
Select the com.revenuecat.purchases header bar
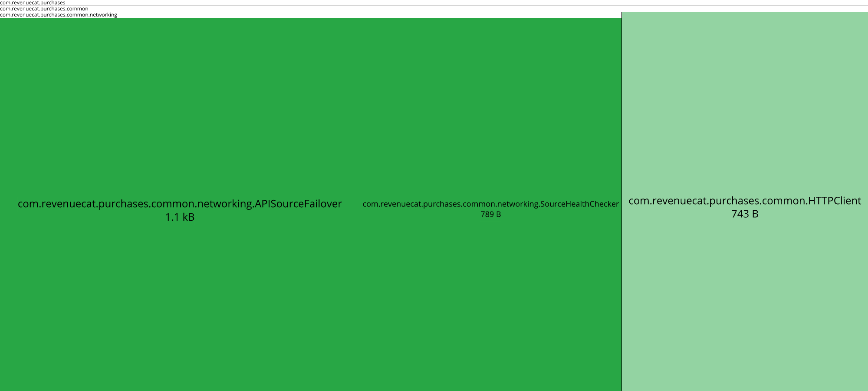pos(434,3)
